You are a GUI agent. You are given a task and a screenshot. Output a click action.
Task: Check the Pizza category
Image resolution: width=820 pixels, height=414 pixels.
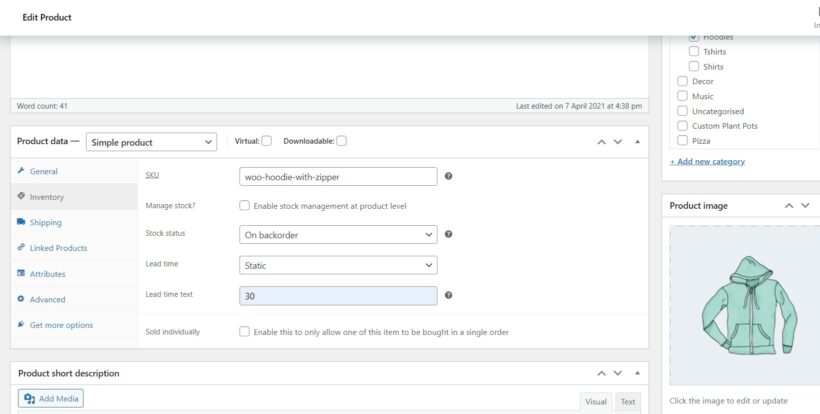[x=682, y=140]
